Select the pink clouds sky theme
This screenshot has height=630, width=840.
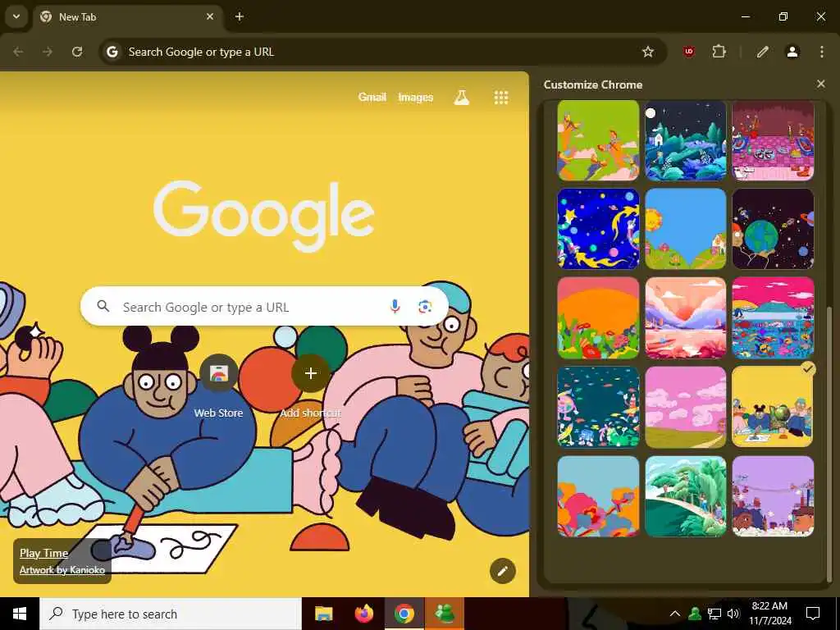click(x=686, y=407)
